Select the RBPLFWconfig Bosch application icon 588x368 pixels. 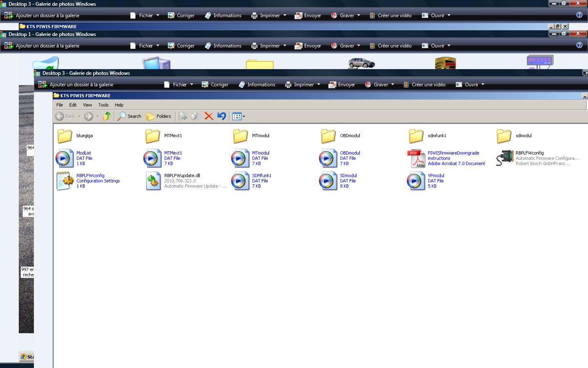point(504,158)
